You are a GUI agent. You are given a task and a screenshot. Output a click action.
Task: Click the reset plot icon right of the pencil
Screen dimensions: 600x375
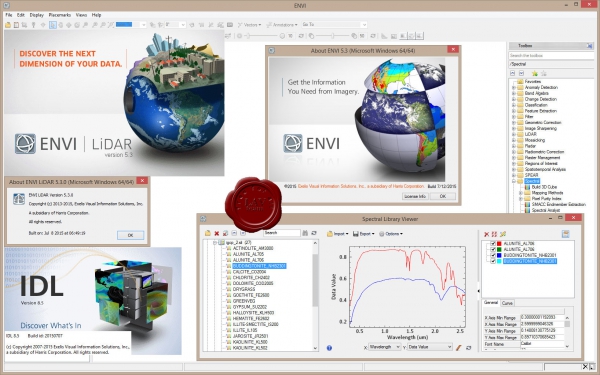click(468, 347)
